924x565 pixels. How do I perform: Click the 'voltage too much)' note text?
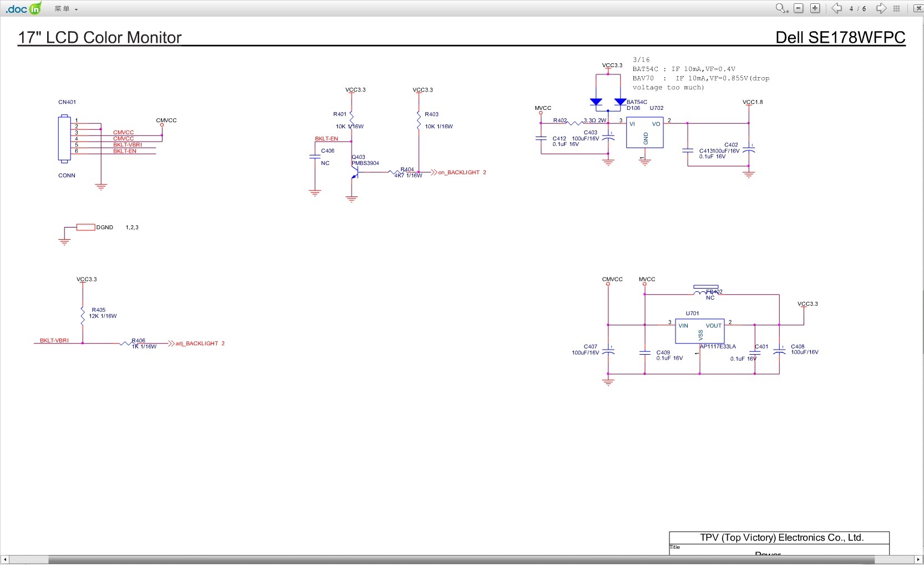pyautogui.click(x=668, y=88)
